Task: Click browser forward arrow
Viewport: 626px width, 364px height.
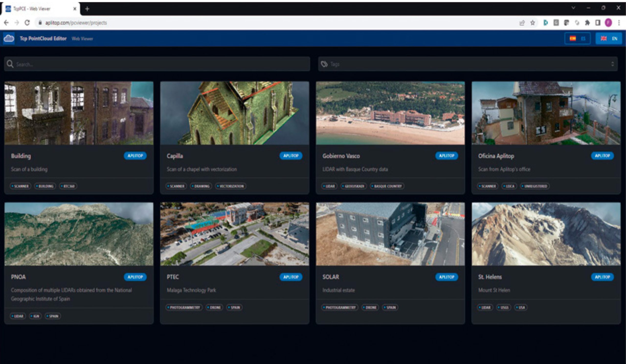Action: coord(17,23)
